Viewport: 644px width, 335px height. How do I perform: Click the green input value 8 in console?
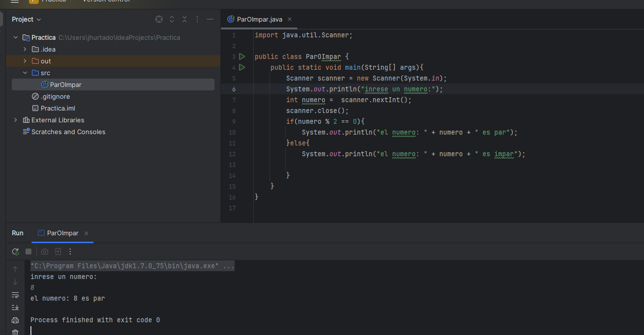click(32, 287)
